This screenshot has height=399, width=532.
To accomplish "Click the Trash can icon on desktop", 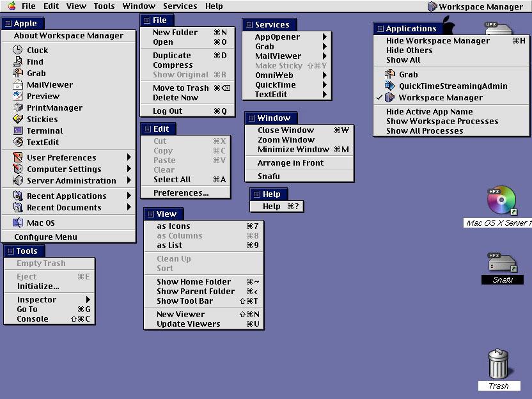I will click(498, 364).
